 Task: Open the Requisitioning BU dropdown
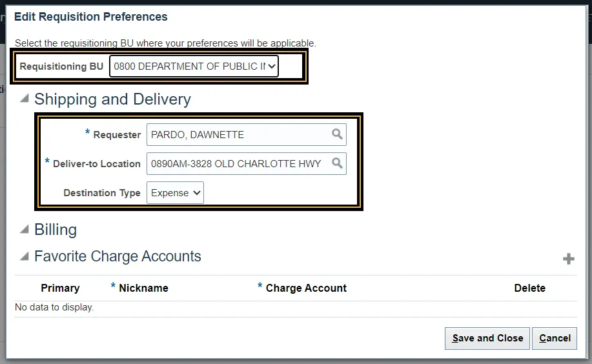pos(194,66)
